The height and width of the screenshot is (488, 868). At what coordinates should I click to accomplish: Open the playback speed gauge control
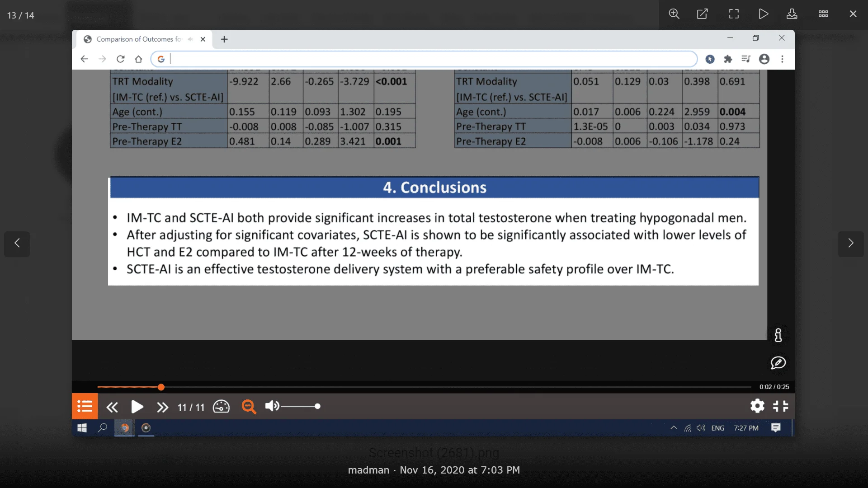pos(221,407)
